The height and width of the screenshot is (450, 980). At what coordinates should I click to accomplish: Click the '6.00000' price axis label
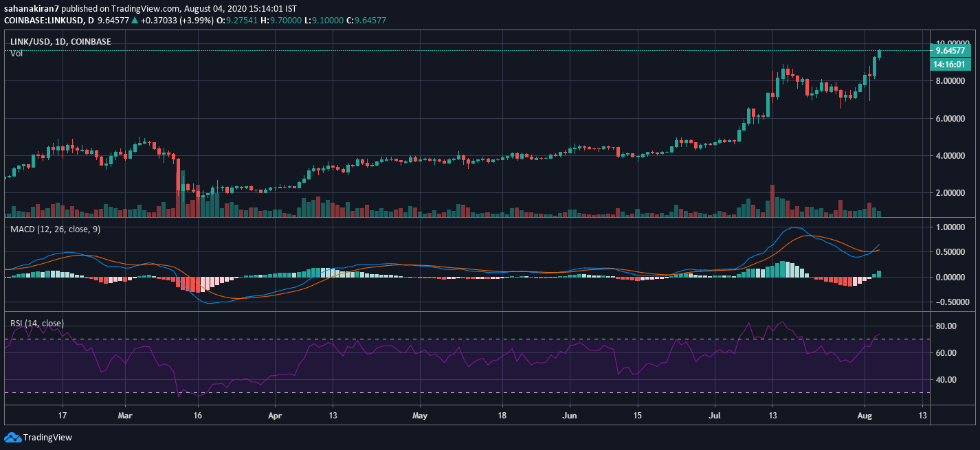[951, 118]
